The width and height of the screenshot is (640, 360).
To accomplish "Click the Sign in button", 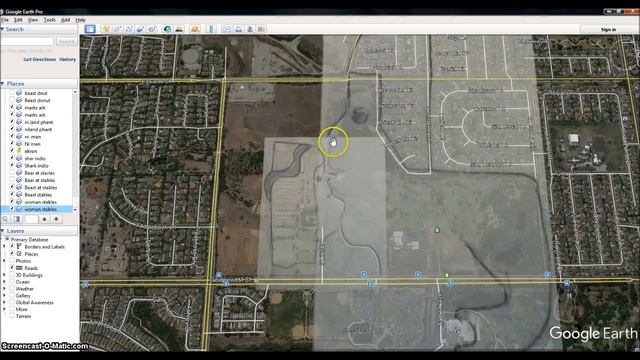I will point(608,29).
